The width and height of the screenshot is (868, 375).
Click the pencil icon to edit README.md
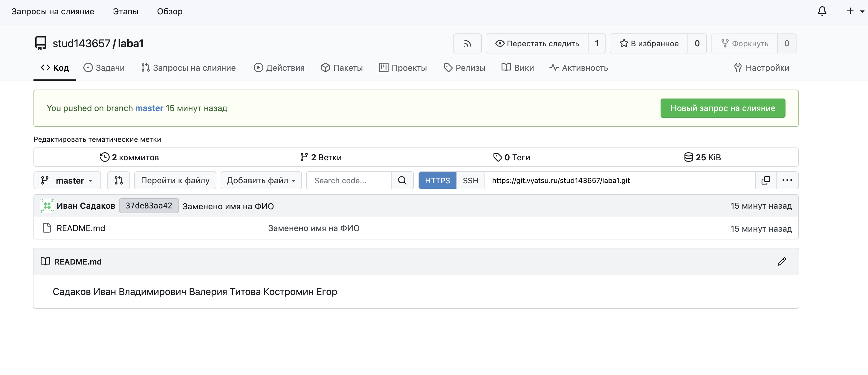tap(782, 262)
